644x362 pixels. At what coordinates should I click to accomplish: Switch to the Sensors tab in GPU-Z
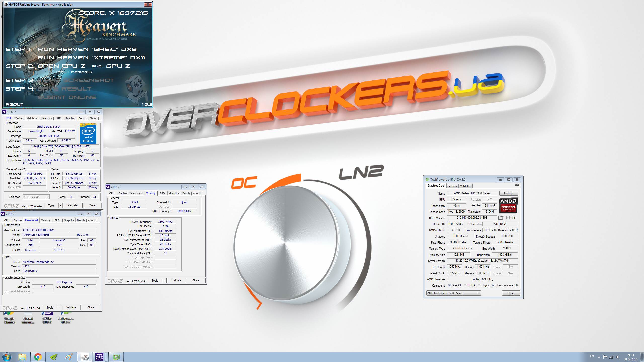click(x=452, y=186)
